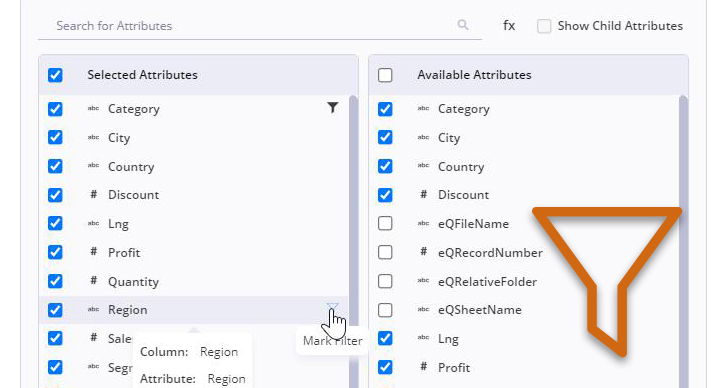Image resolution: width=715 pixels, height=388 pixels.
Task: Click the Available Attributes list scrollbar
Action: click(683, 242)
